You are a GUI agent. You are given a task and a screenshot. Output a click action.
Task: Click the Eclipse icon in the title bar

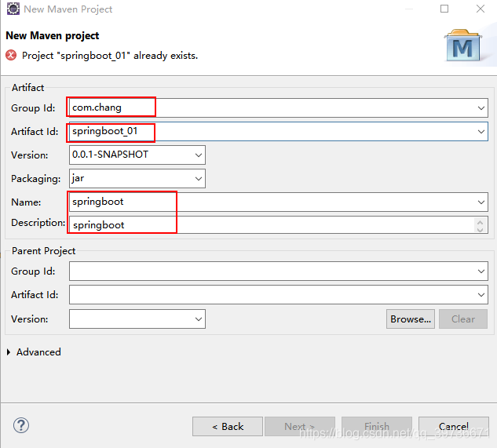click(x=13, y=9)
